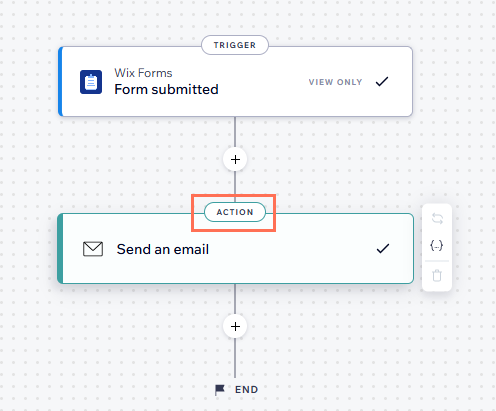The height and width of the screenshot is (411, 496).
Task: Select the TRIGGER label badge
Action: (x=235, y=45)
